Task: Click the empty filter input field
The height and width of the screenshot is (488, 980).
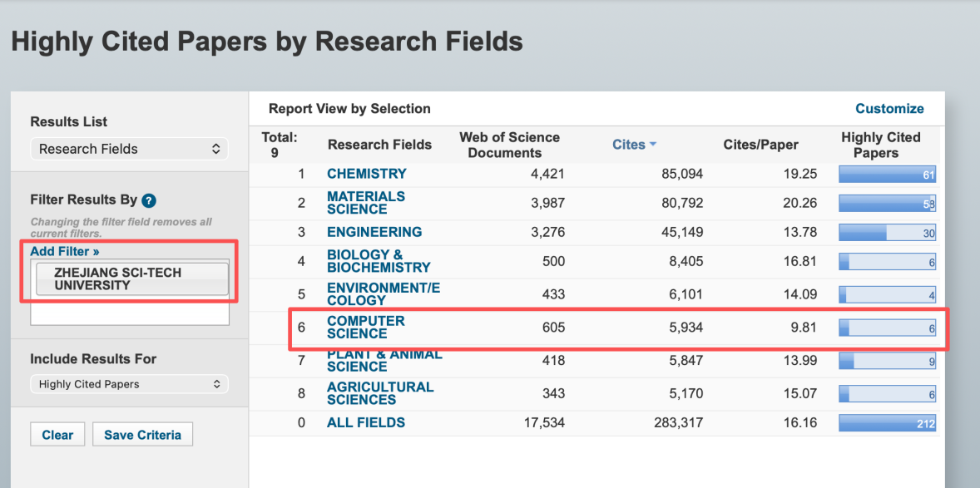Action: click(x=129, y=313)
